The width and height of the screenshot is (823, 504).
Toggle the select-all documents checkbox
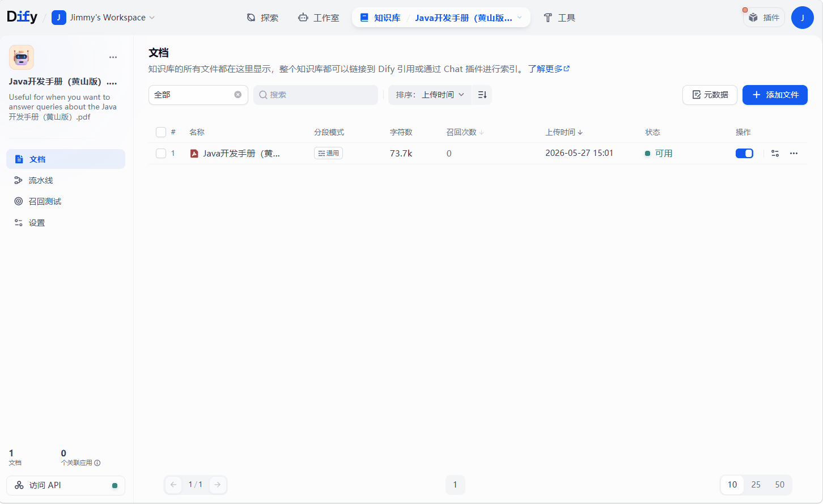pos(161,132)
